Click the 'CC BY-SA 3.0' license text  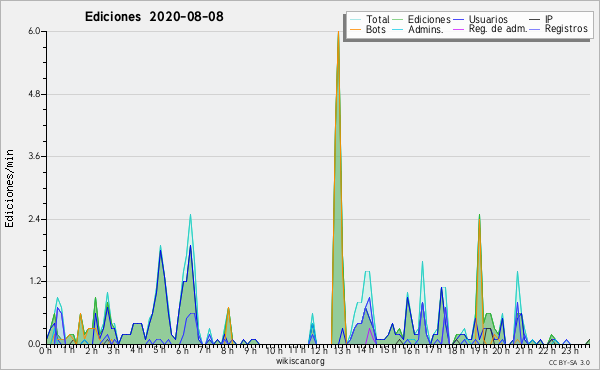pos(569,363)
